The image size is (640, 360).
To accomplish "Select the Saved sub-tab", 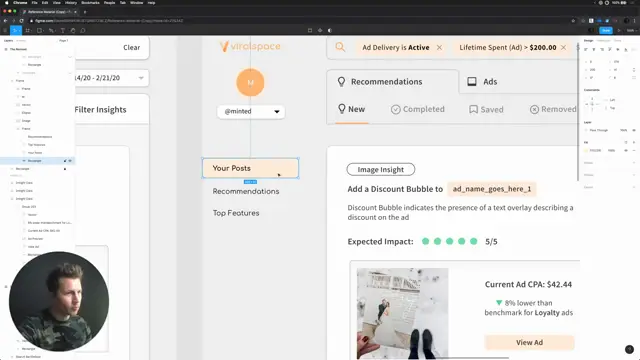I will [x=486, y=109].
